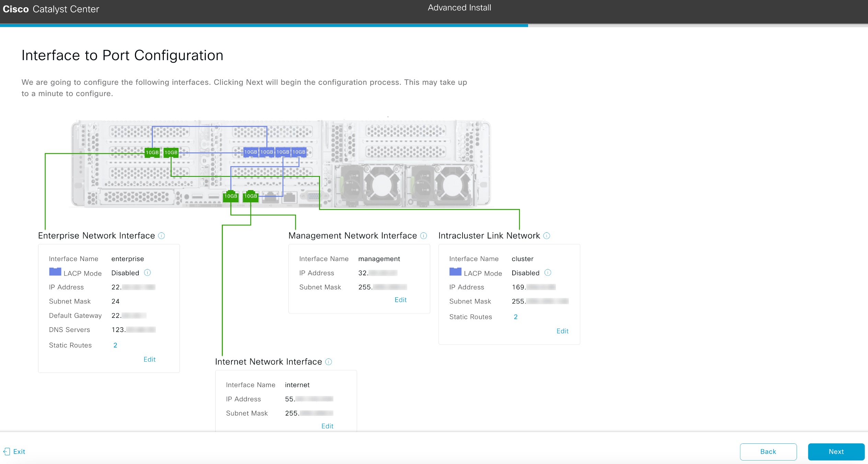Edit the Enterprise Network Interface settings
The width and height of the screenshot is (868, 464).
click(149, 359)
